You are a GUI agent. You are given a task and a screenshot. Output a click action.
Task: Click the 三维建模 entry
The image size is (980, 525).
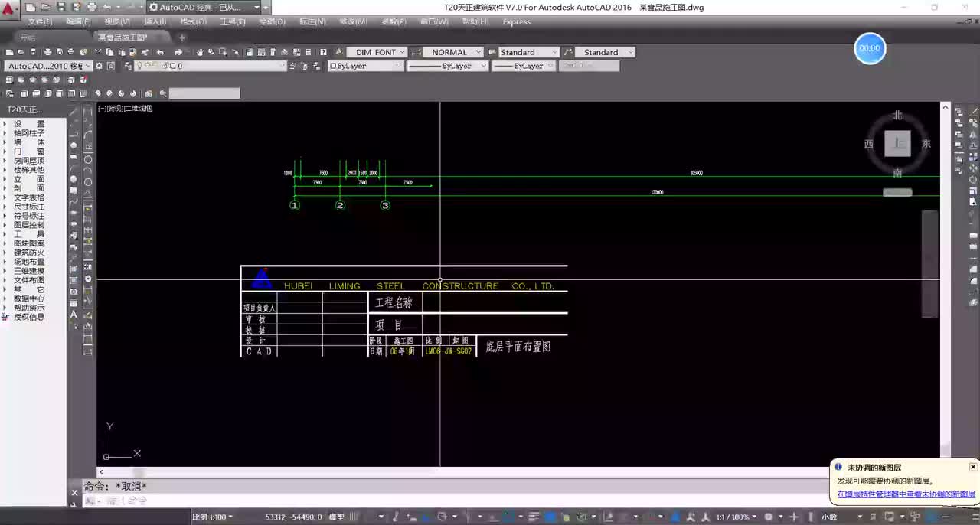(29, 271)
